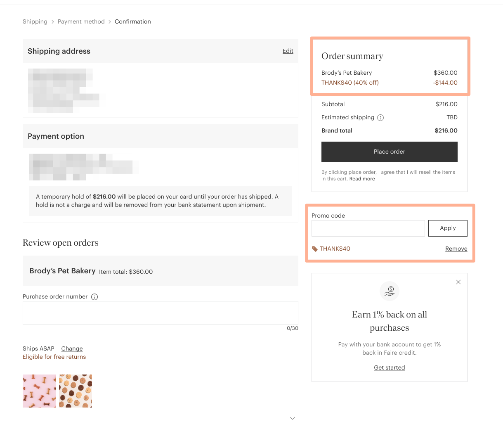Click chevron between Shipping and Payment method
This screenshot has width=503, height=448.
point(53,22)
